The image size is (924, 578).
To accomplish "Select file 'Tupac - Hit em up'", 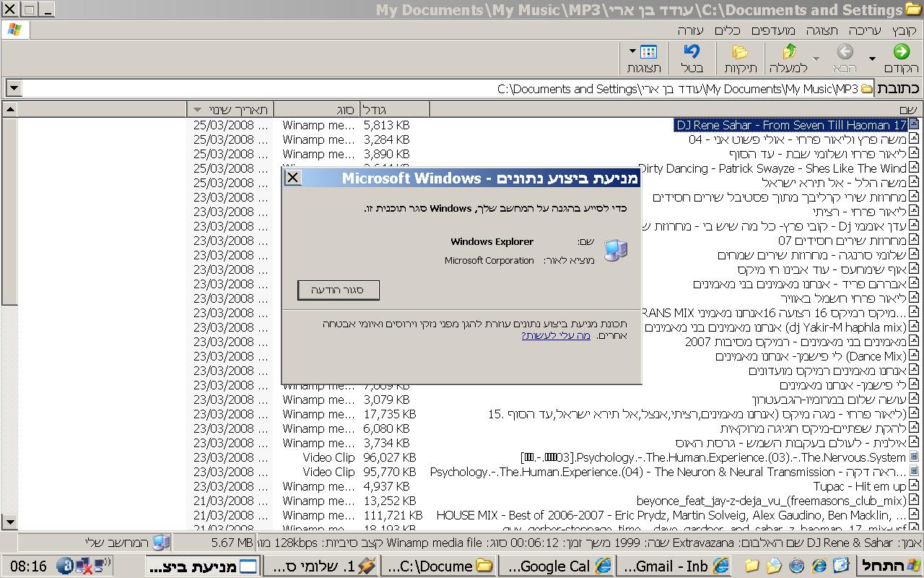I will click(859, 486).
